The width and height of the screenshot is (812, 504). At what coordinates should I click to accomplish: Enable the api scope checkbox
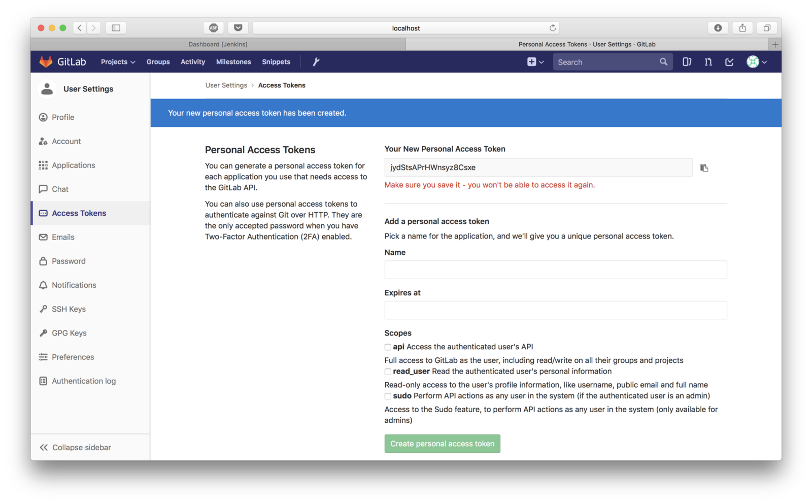pyautogui.click(x=388, y=347)
